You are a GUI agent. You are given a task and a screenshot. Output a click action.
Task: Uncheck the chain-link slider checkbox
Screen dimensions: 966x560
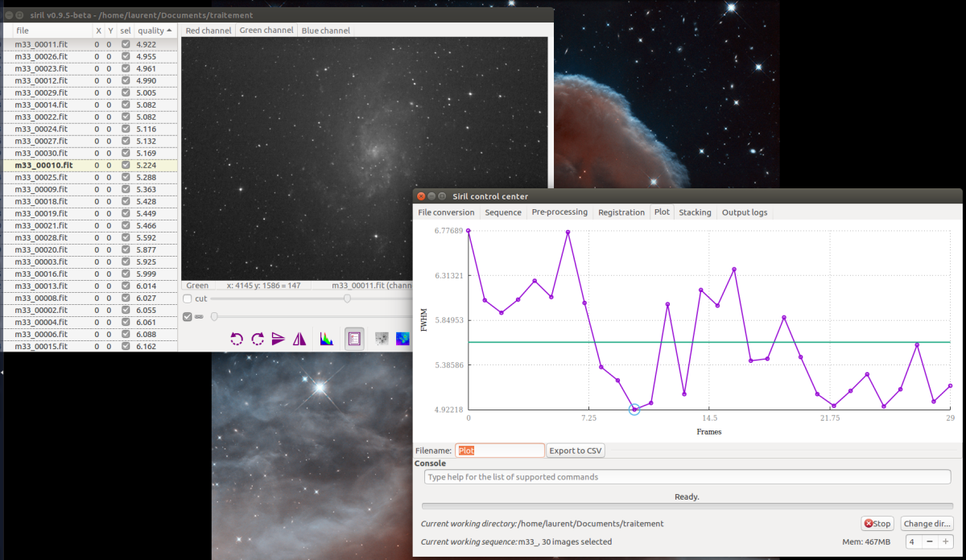(188, 316)
